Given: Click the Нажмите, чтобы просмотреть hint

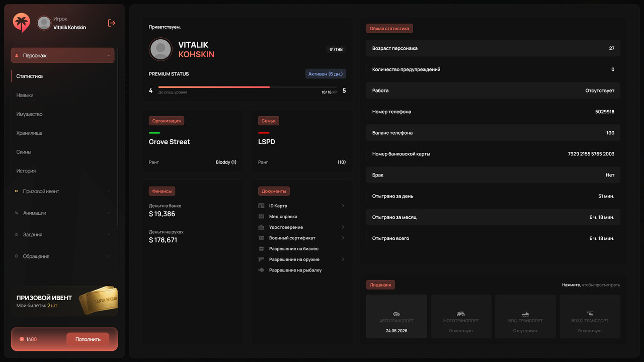Looking at the screenshot, I should point(591,285).
